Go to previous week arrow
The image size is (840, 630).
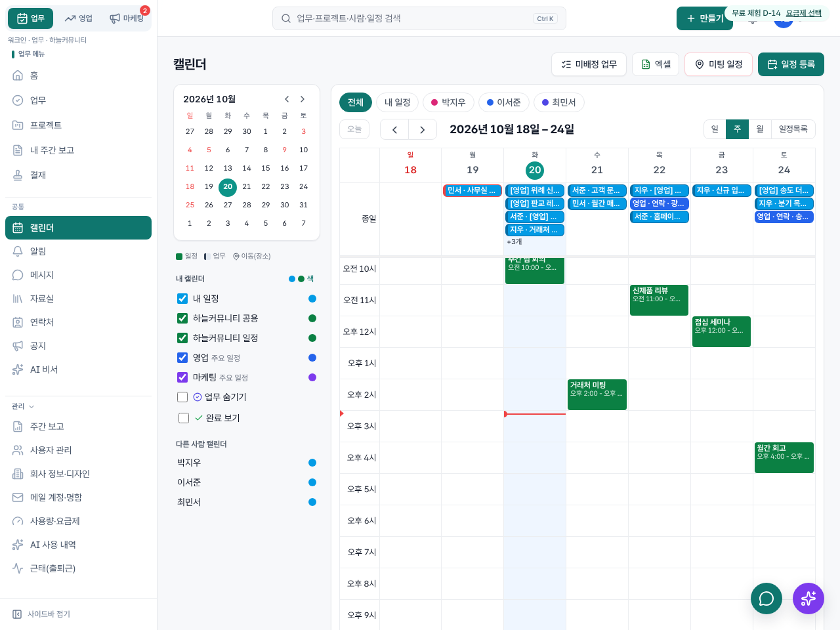tap(394, 129)
